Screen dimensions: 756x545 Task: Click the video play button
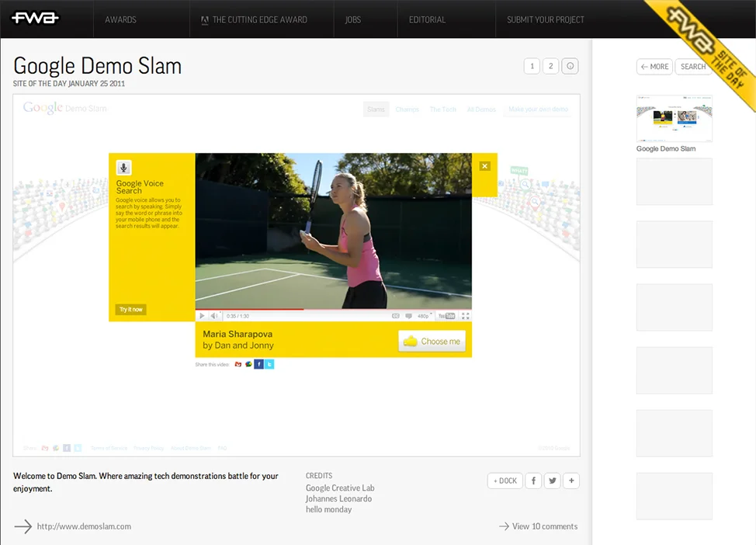coord(202,316)
